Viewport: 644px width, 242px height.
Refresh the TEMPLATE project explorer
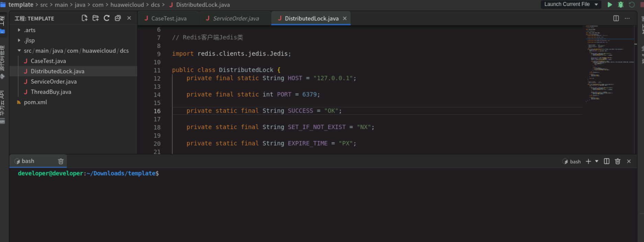(106, 18)
